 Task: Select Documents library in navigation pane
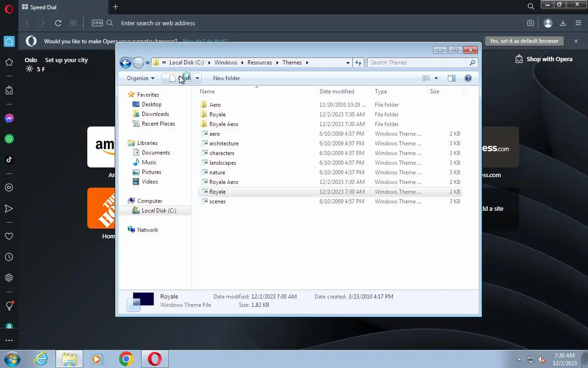pyautogui.click(x=156, y=153)
